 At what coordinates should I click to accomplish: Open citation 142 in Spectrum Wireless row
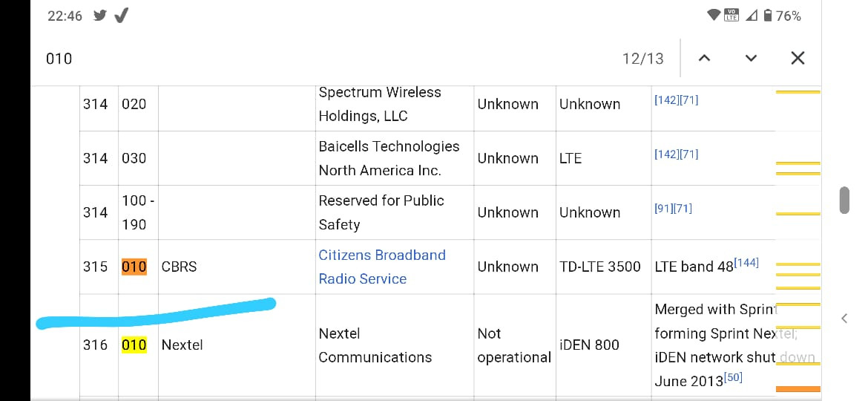[665, 100]
